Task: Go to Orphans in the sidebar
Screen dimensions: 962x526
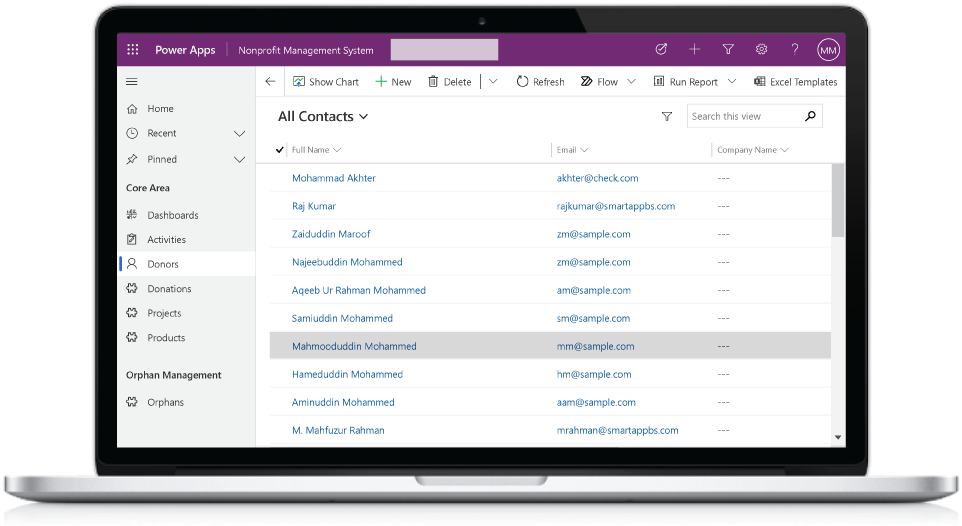Action: click(165, 402)
